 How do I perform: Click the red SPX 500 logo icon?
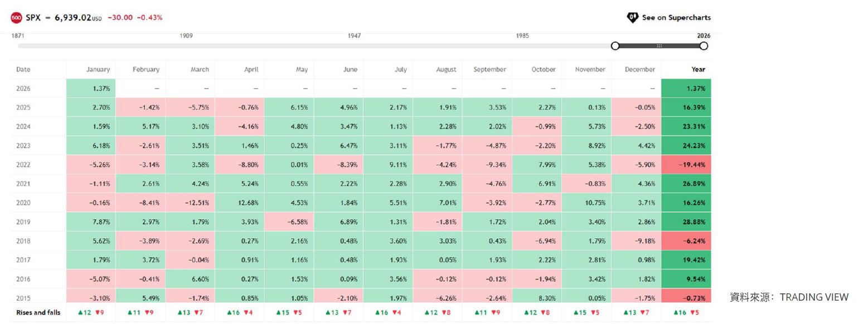(16, 17)
